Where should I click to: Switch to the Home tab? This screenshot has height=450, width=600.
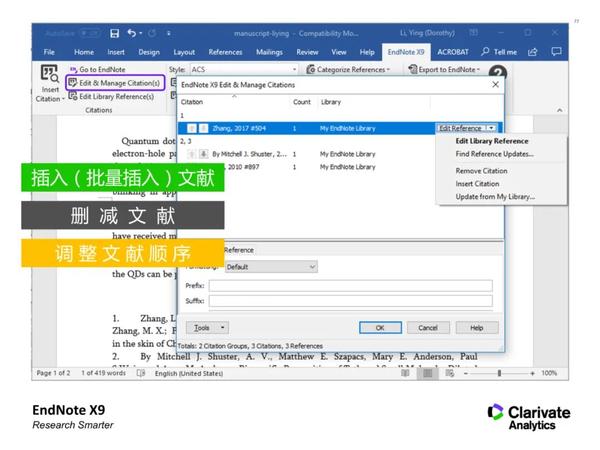tap(84, 52)
